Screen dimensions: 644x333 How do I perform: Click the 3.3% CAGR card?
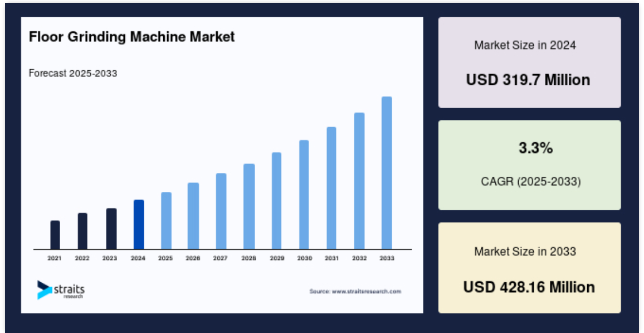coord(529,165)
